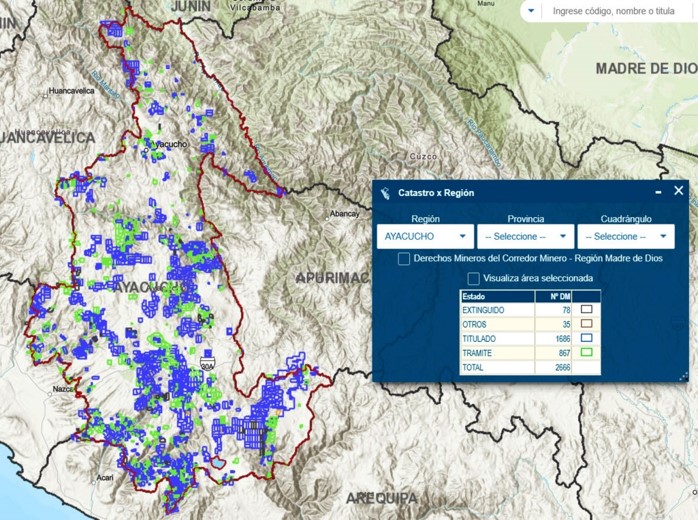Viewport: 698px width, 520px height.
Task: Enable Derechos Mineros del Corredor Minero checkbox
Action: tap(404, 259)
